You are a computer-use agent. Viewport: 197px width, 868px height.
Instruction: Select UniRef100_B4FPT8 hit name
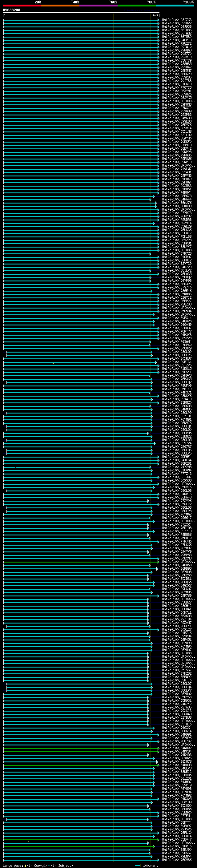click(176, 40)
